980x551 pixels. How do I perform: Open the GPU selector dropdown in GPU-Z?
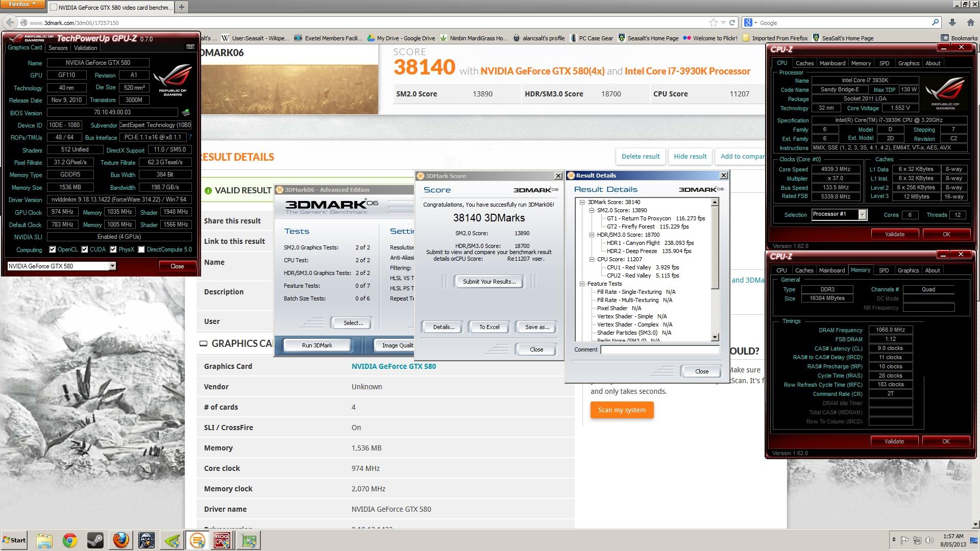pyautogui.click(x=112, y=266)
